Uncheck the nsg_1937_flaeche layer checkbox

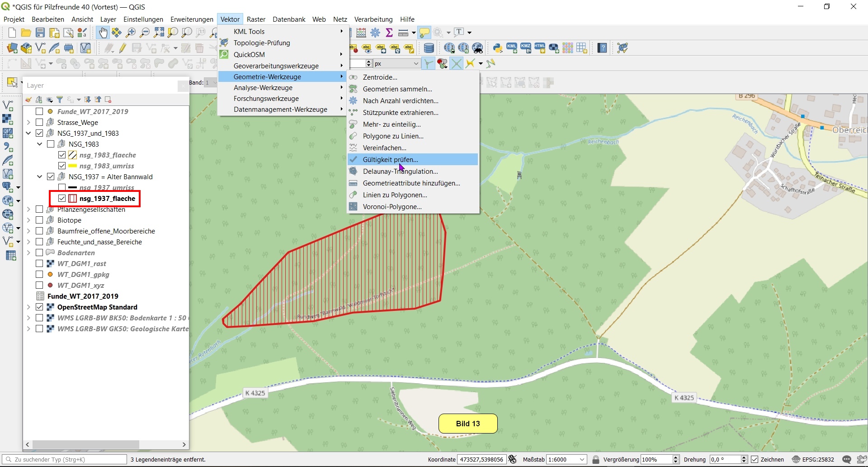tap(62, 199)
